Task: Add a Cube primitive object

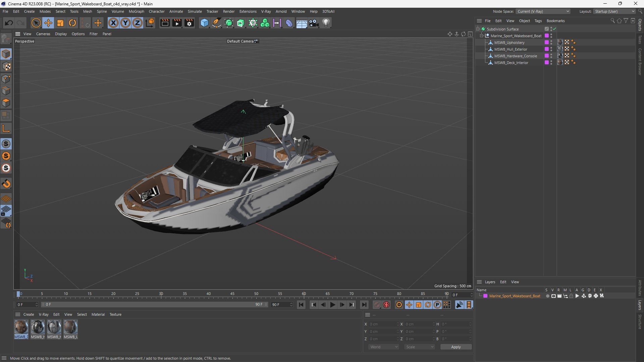Action: tap(204, 23)
